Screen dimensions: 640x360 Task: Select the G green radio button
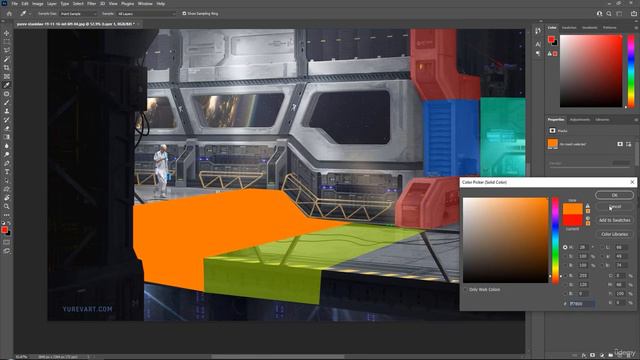click(x=565, y=284)
